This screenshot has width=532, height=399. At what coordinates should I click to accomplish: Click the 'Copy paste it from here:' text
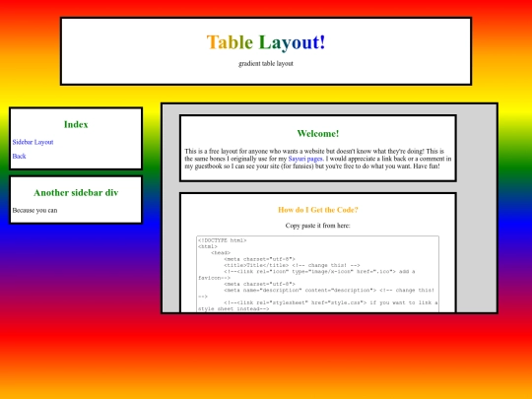tap(318, 226)
